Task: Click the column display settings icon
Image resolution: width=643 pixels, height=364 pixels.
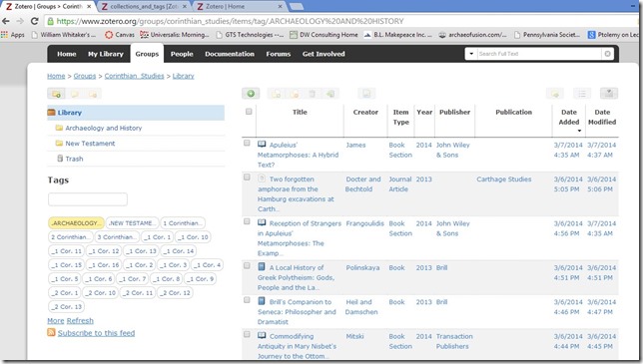Action: [x=609, y=94]
